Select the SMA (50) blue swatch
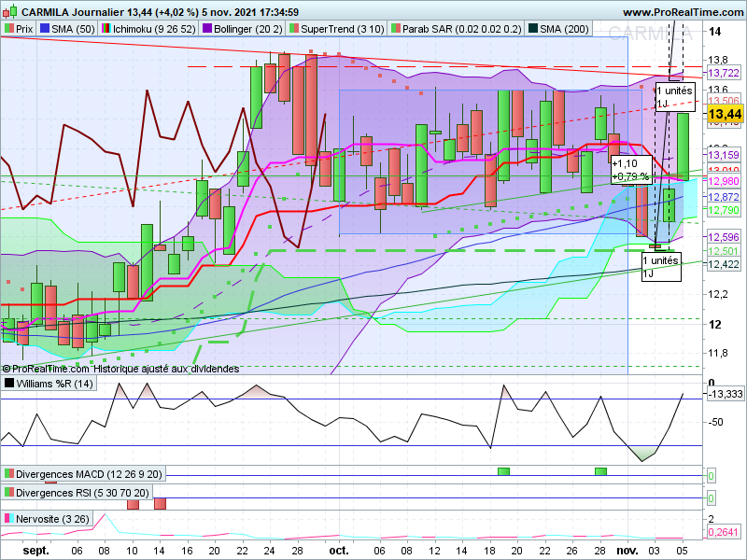Image resolution: width=747 pixels, height=560 pixels. point(45,29)
